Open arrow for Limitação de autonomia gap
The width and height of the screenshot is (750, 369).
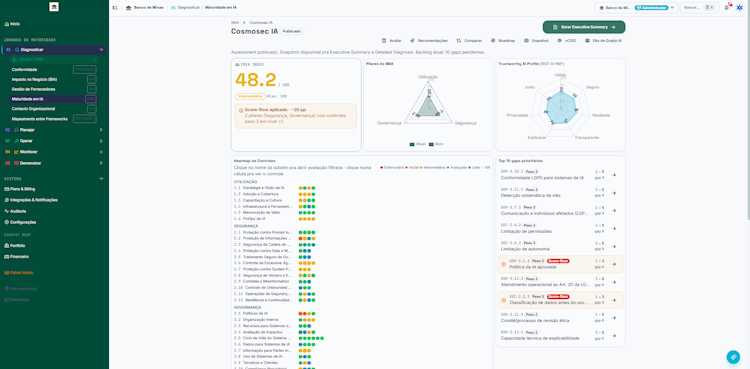[614, 246]
